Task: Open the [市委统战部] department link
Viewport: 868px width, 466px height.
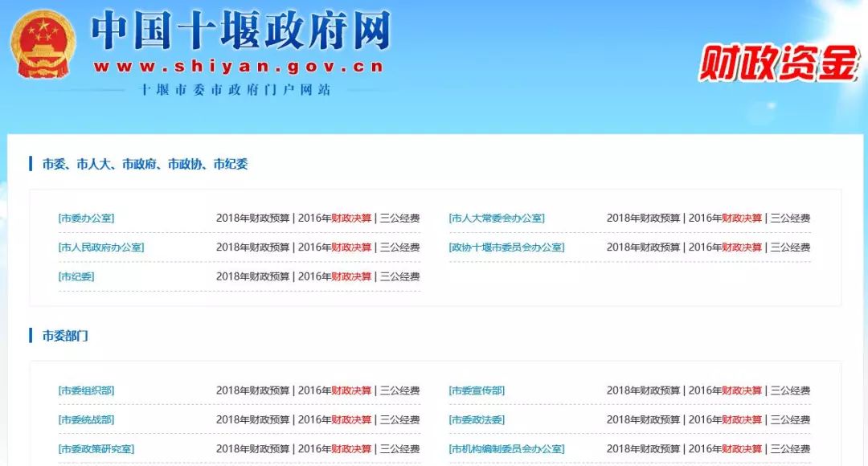Action: pos(86,420)
